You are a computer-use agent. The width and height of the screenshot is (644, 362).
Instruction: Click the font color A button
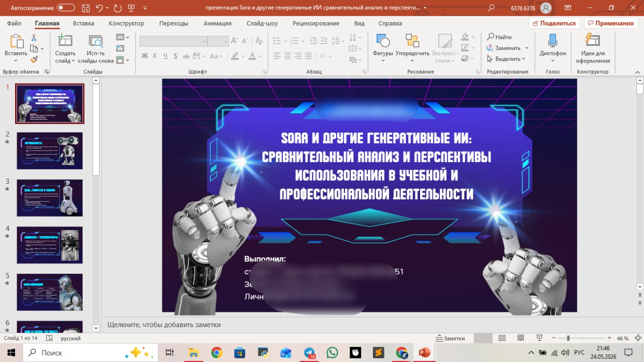[x=253, y=56]
